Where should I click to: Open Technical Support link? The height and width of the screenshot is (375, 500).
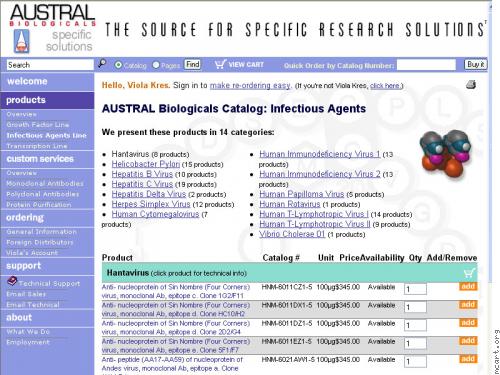(49, 283)
